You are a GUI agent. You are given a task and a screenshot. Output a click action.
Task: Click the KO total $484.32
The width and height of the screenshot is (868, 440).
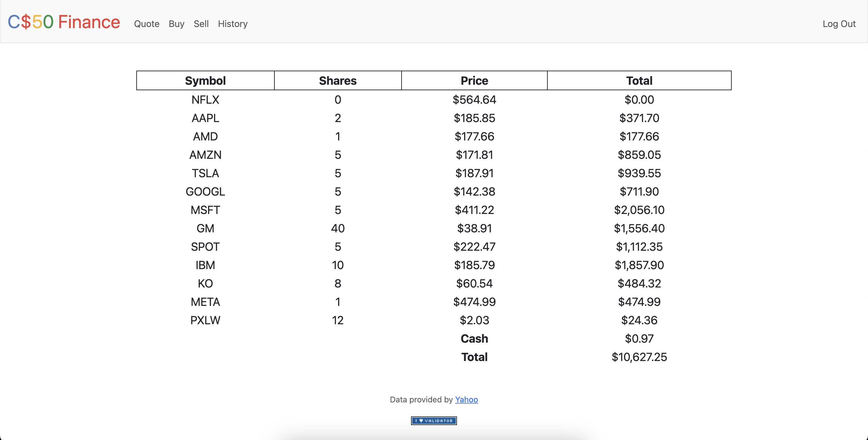tap(639, 283)
